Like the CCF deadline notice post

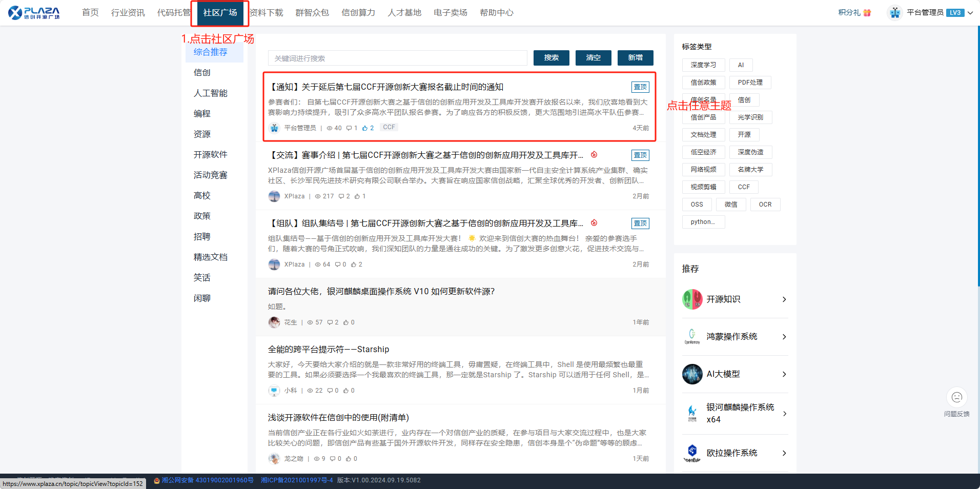click(365, 128)
